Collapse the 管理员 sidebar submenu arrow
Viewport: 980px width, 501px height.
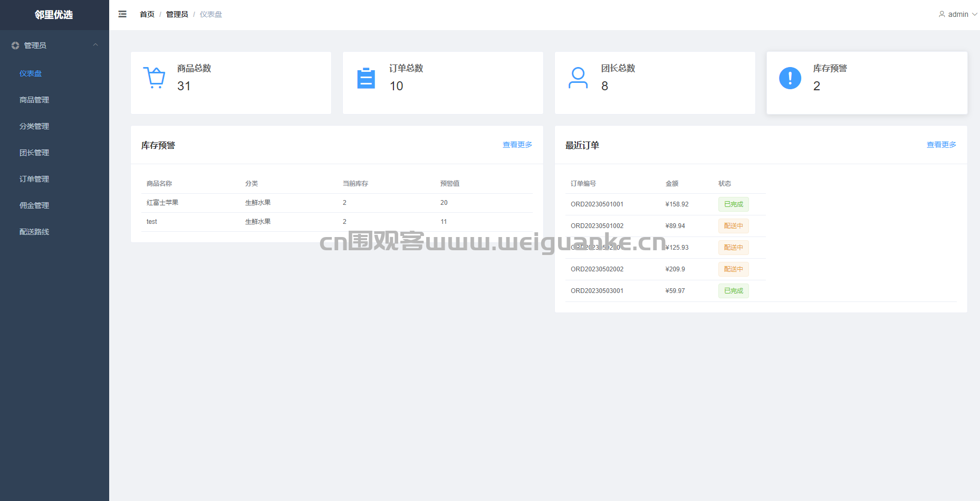[x=95, y=45]
